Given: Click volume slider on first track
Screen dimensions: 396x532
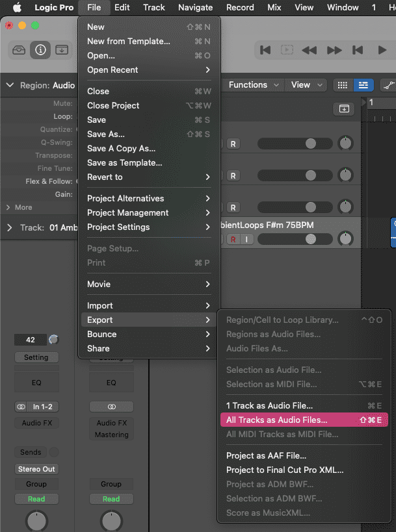Looking at the screenshot, I should (295, 144).
